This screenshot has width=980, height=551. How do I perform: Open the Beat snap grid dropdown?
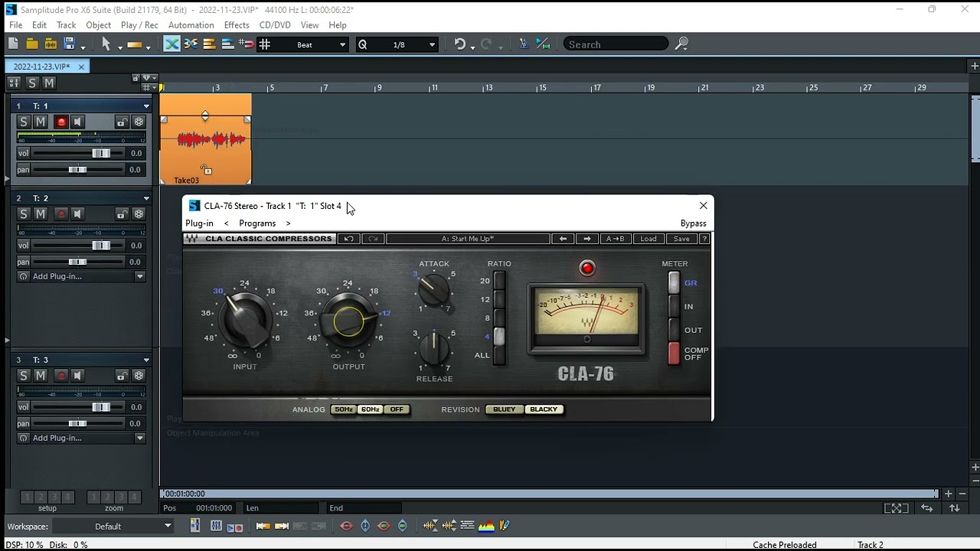pyautogui.click(x=342, y=44)
